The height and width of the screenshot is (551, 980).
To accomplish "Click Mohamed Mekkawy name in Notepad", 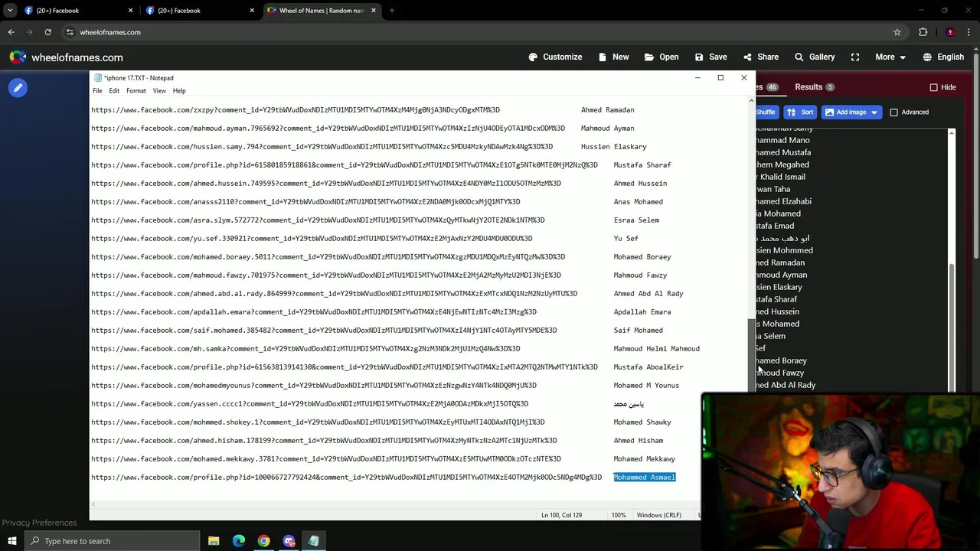I will tap(644, 459).
